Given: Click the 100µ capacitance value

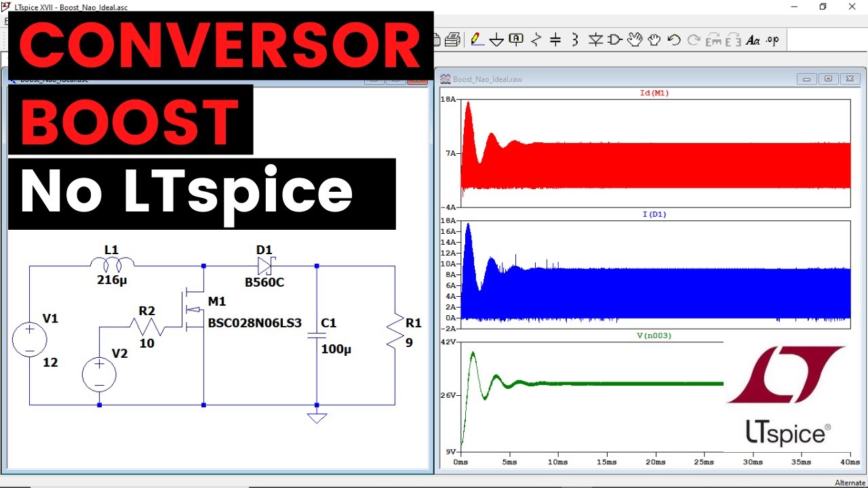Looking at the screenshot, I should coord(336,349).
